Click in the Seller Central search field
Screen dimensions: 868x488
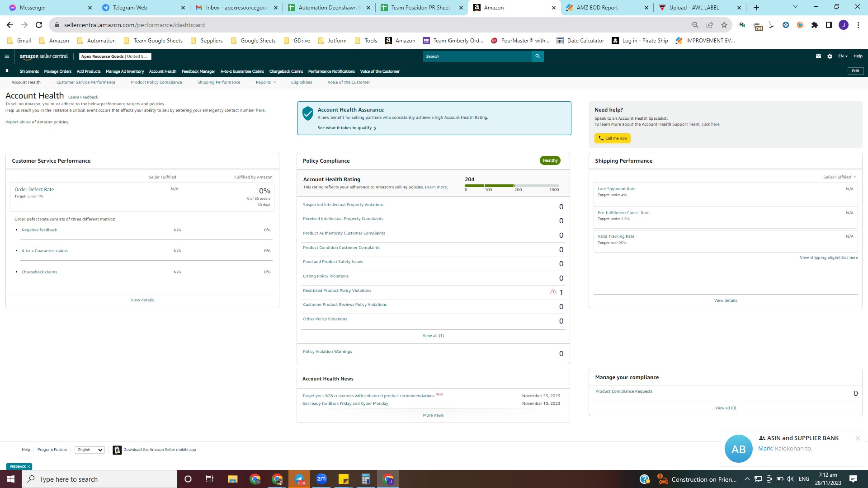pos(477,56)
